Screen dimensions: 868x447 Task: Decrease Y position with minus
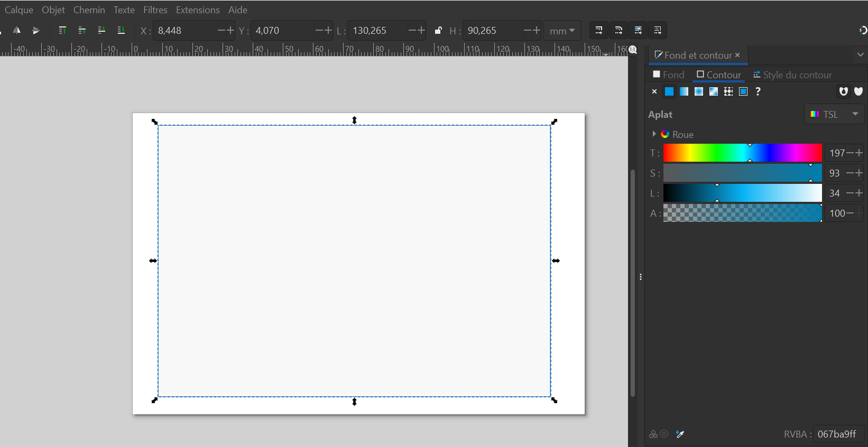click(x=319, y=31)
